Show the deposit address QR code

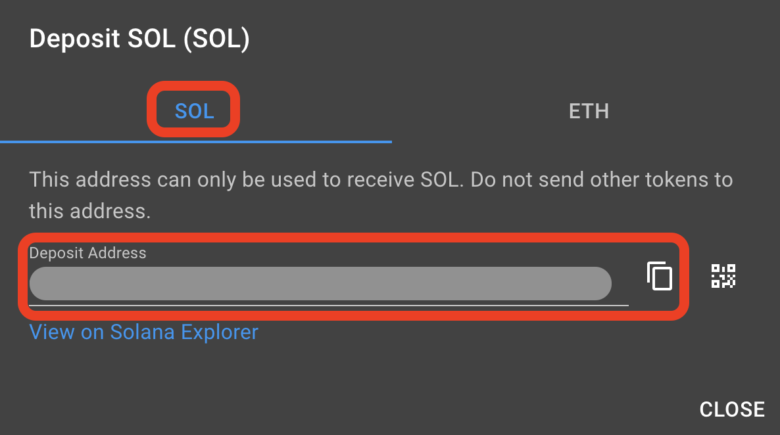click(723, 276)
